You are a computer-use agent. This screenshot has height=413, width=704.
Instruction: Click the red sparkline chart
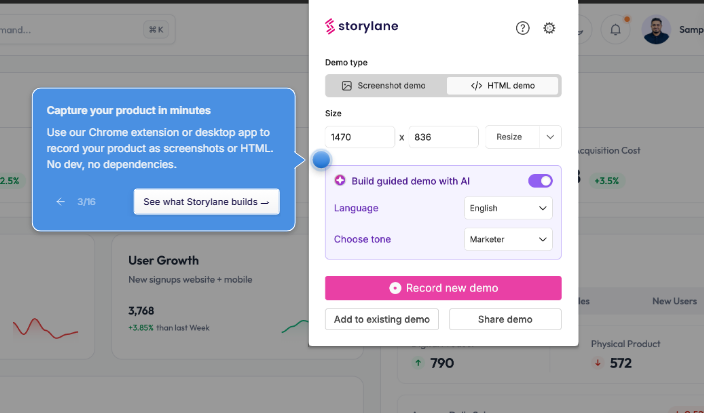(x=45, y=329)
